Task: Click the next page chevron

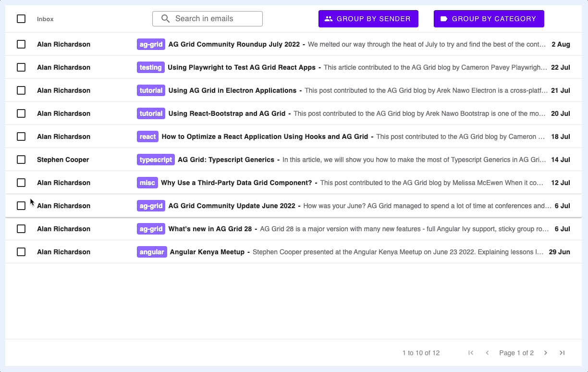Action: click(x=545, y=352)
